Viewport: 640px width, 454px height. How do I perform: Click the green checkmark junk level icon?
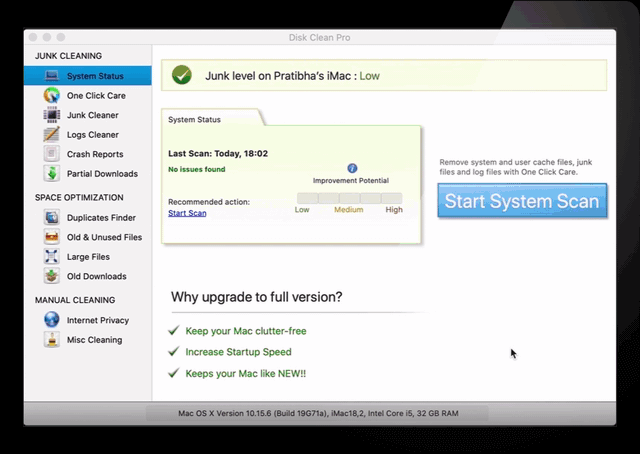click(x=182, y=75)
